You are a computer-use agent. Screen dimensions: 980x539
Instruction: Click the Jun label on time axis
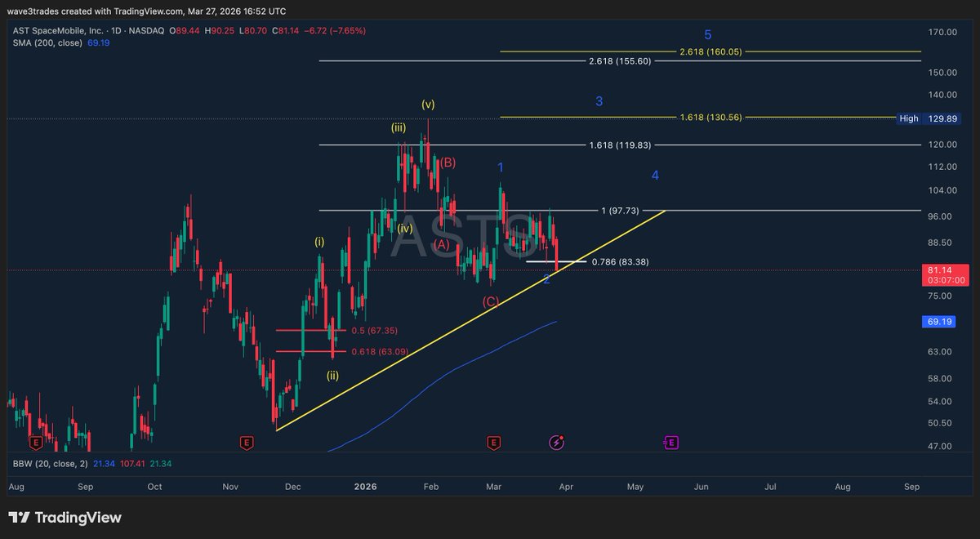(x=702, y=486)
